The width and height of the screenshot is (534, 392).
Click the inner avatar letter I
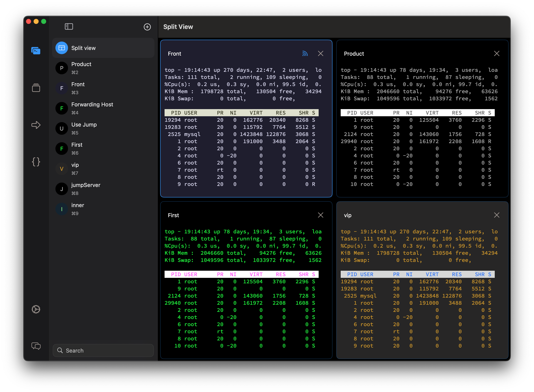tap(62, 209)
